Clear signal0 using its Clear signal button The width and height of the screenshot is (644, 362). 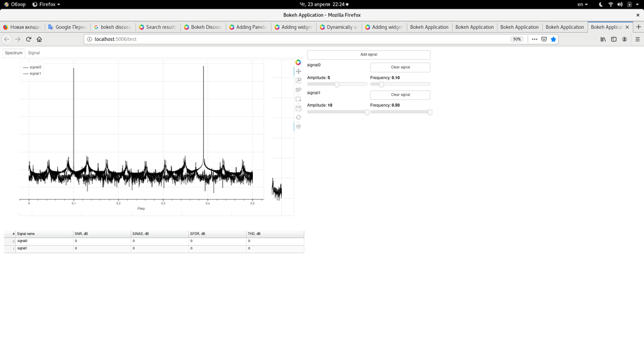[400, 67]
